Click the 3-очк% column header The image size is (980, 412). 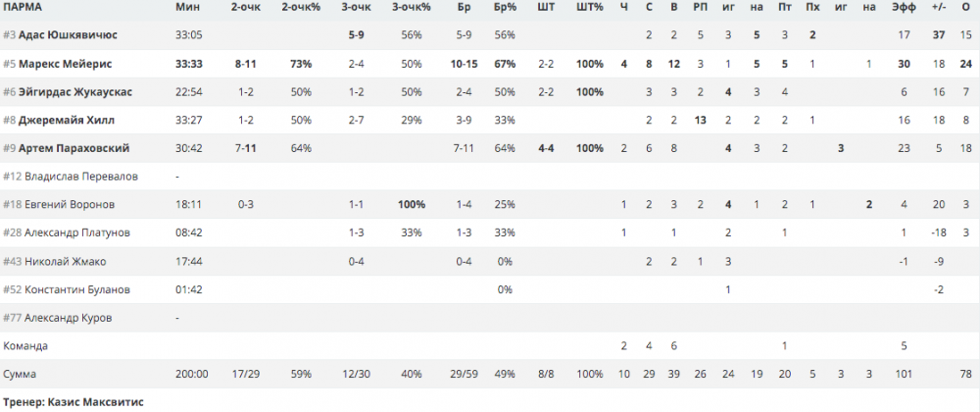pos(407,8)
